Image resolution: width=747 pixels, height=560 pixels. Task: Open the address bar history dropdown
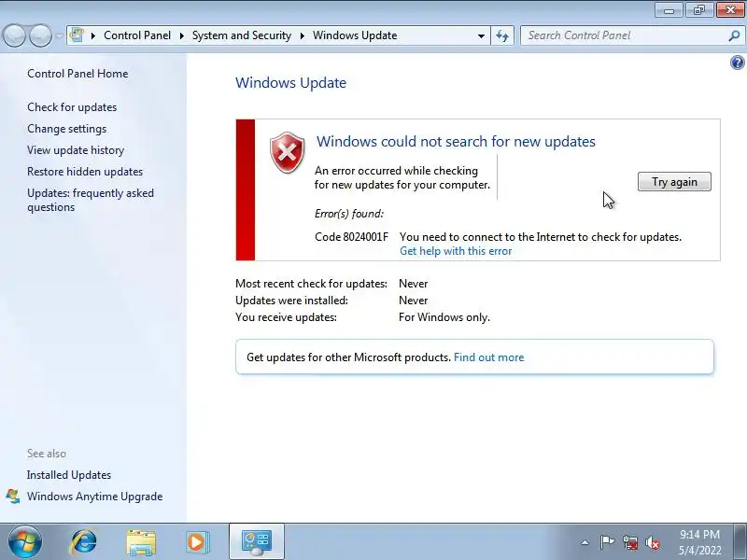coord(481,35)
